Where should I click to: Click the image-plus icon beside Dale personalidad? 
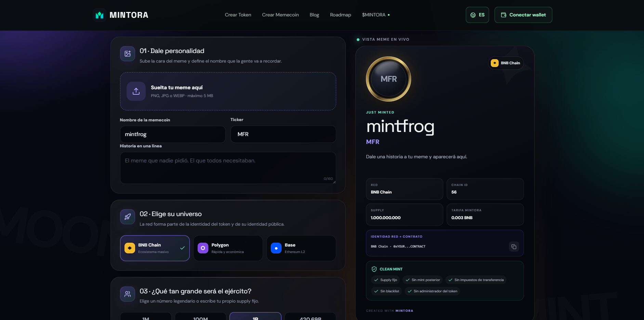(128, 54)
